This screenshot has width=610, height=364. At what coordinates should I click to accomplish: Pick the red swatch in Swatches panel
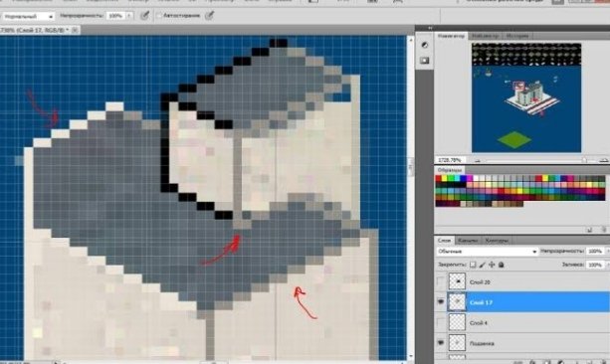[439, 178]
